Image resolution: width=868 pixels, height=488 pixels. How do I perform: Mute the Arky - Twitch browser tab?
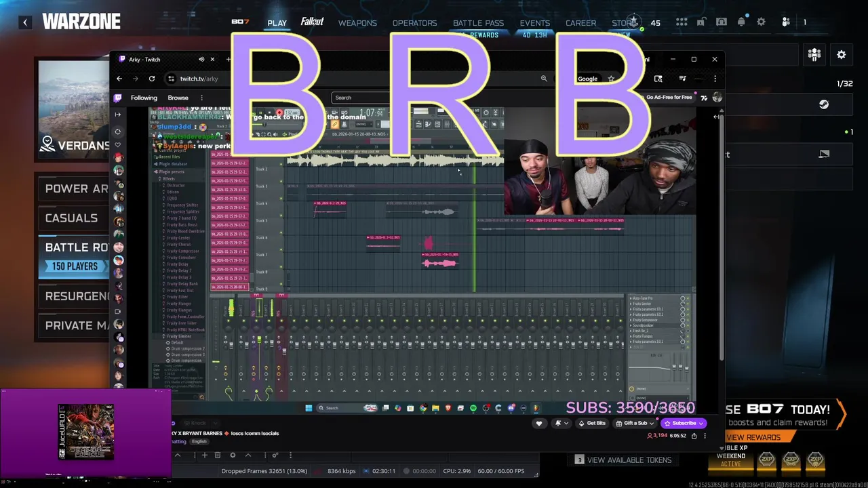201,60
